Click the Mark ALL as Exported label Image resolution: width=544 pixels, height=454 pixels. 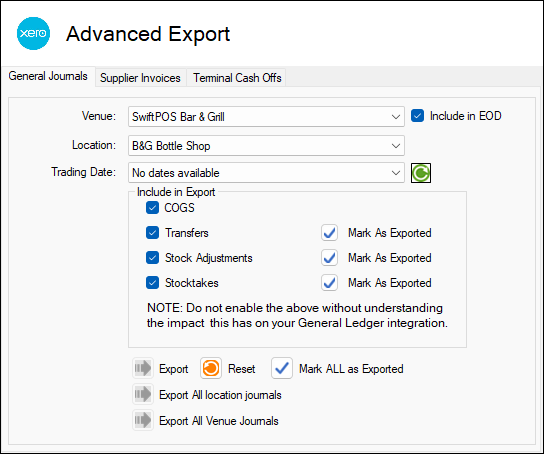click(351, 369)
